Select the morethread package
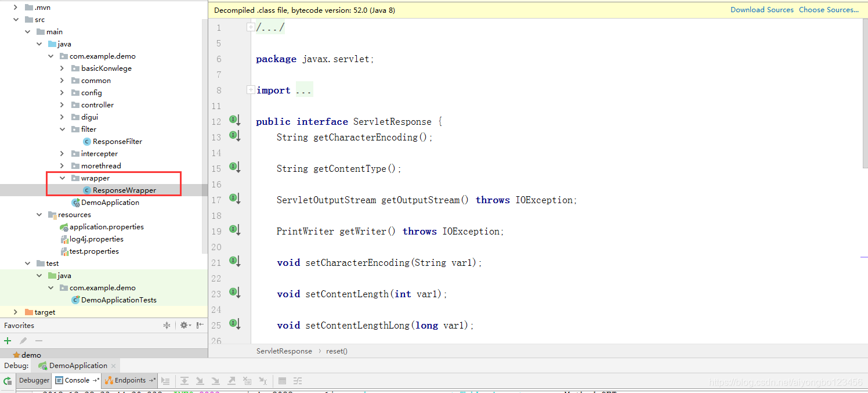Image resolution: width=868 pixels, height=393 pixels. (96, 166)
